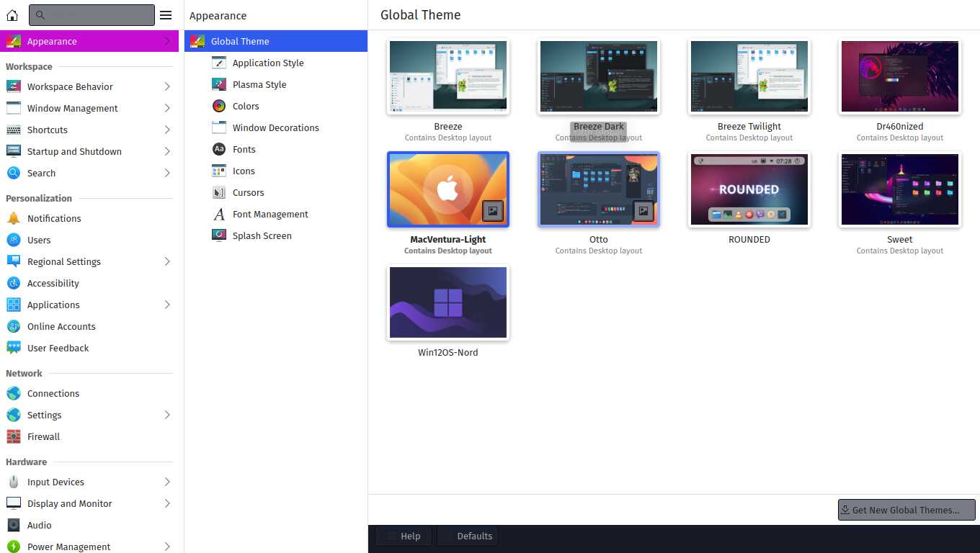Click the "Personalization" section heading
The height and width of the screenshot is (553, 980).
click(x=39, y=198)
